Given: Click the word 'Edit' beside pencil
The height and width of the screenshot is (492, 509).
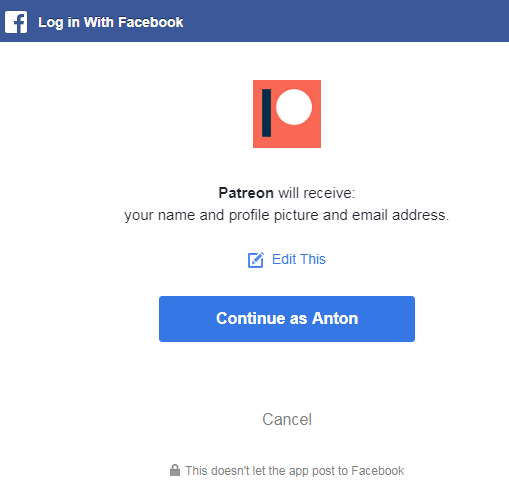Looking at the screenshot, I should click(x=284, y=259).
